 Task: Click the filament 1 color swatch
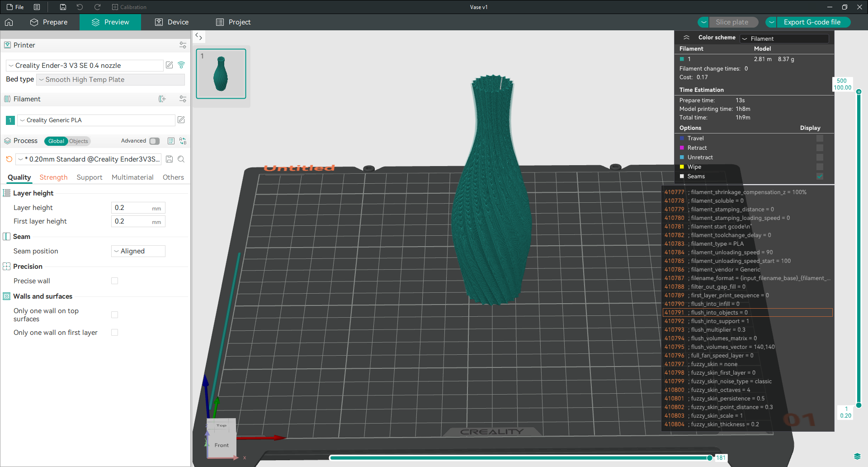10,120
